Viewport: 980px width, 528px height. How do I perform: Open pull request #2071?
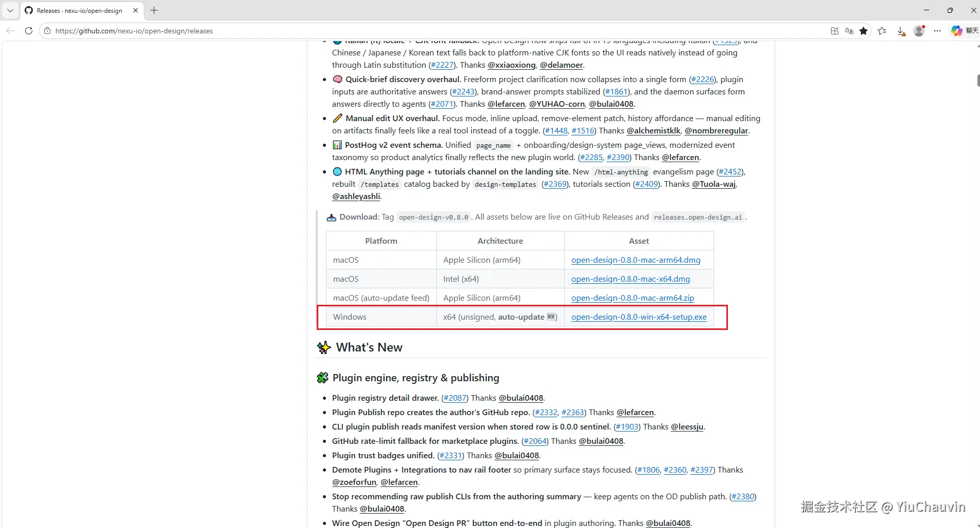click(442, 104)
